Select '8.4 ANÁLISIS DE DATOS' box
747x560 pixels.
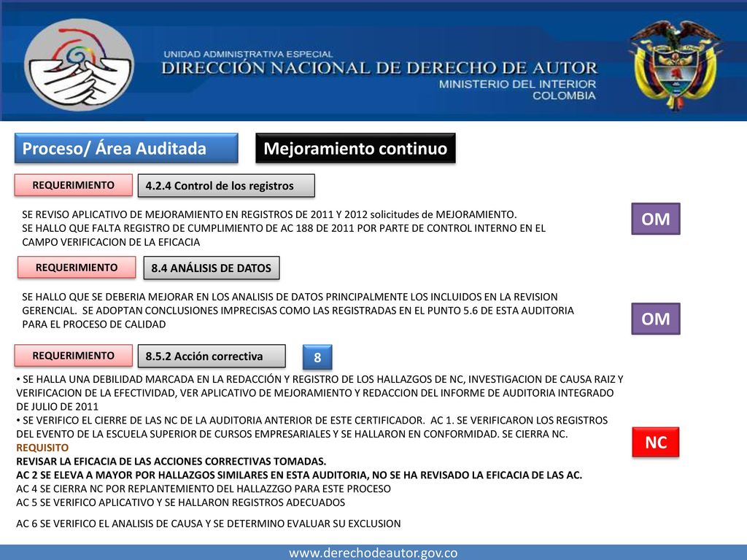[x=212, y=268]
